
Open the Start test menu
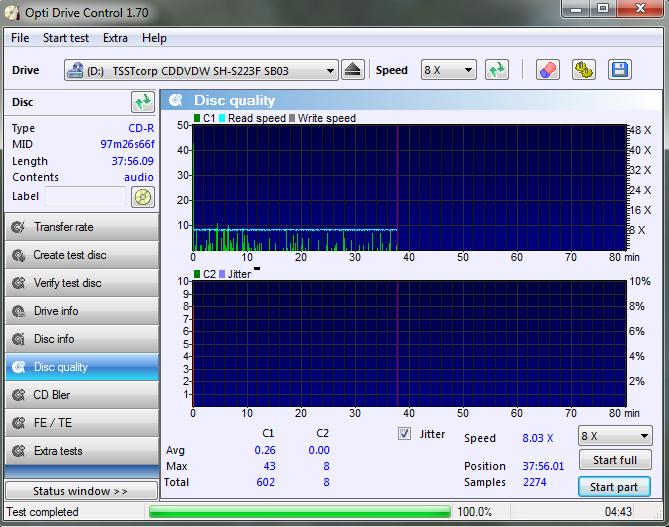(66, 38)
